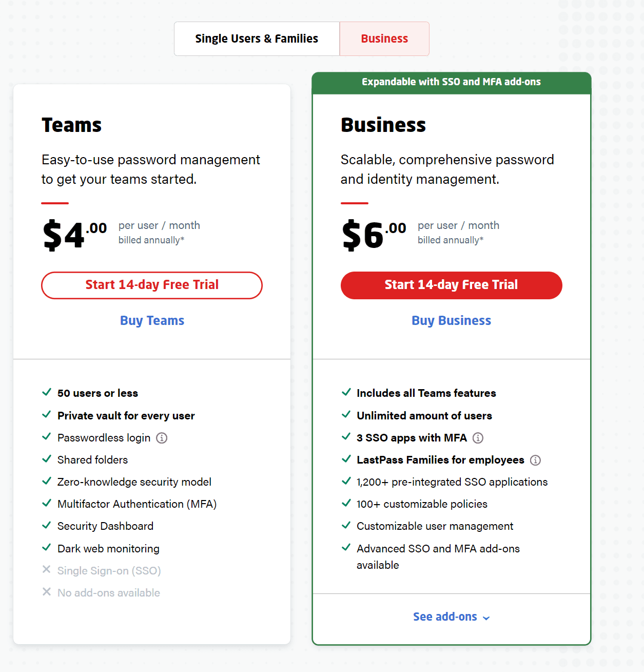
Task: Select the Business pricing tab
Action: click(x=384, y=39)
